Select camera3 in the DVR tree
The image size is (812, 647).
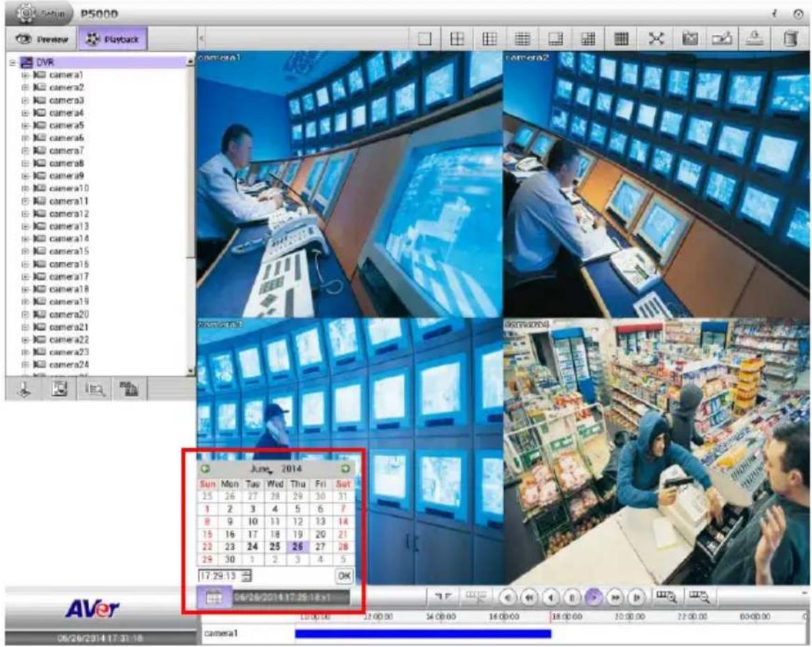(66, 100)
